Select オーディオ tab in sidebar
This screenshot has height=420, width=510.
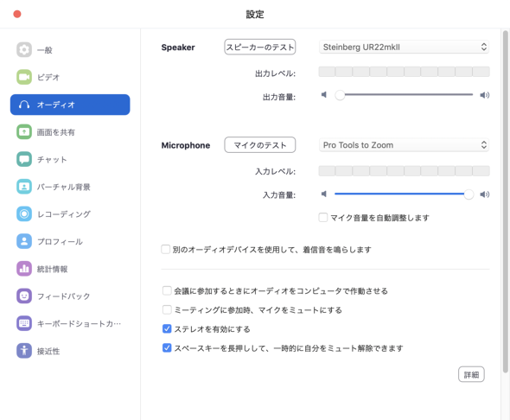tap(70, 105)
